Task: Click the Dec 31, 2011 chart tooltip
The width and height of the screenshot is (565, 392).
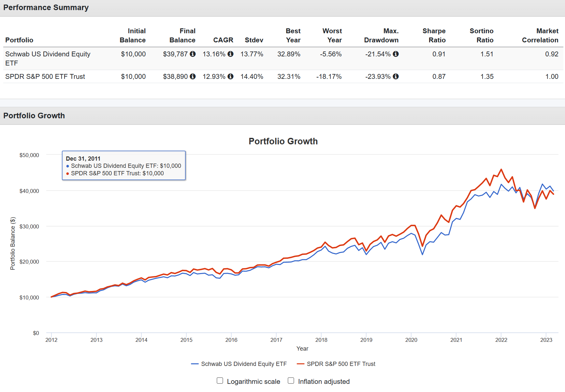Action: pos(124,165)
